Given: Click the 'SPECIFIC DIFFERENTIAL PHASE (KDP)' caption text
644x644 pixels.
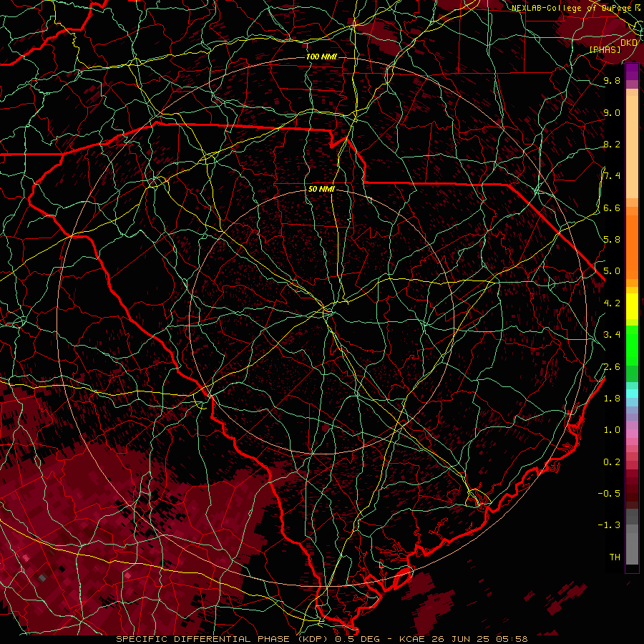Looking at the screenshot, I should (x=223, y=639).
